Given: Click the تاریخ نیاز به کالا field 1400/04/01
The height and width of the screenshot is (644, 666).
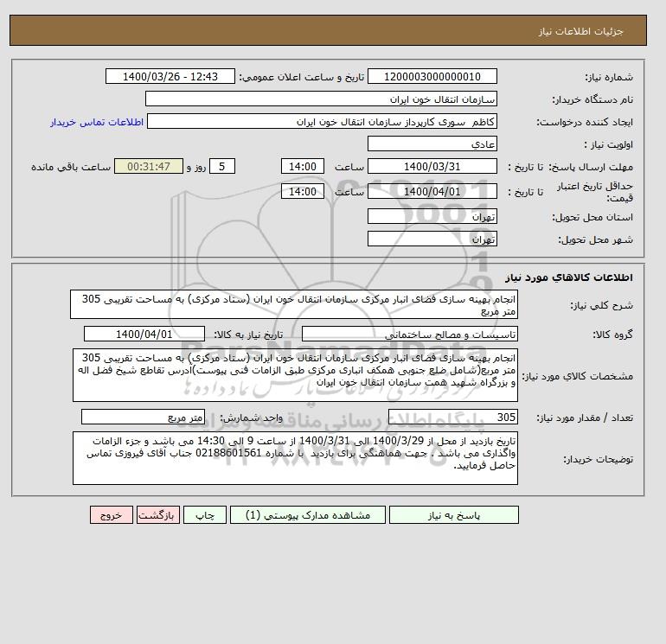Looking at the screenshot, I should pos(144,334).
